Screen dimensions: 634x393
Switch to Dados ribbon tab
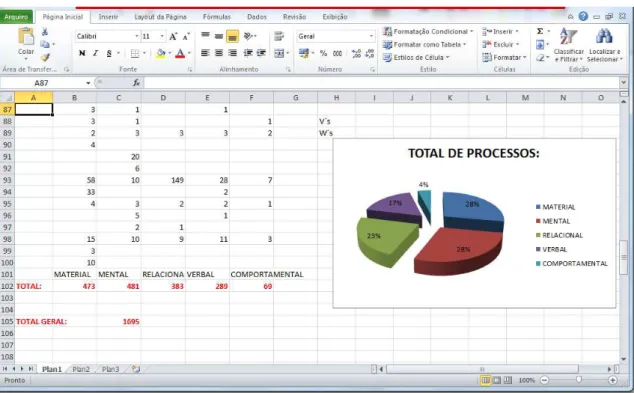pyautogui.click(x=257, y=17)
